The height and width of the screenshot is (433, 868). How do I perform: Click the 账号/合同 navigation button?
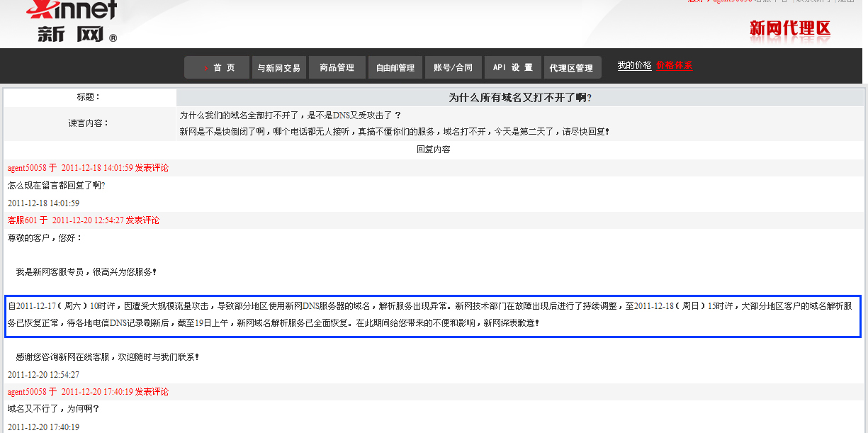453,68
